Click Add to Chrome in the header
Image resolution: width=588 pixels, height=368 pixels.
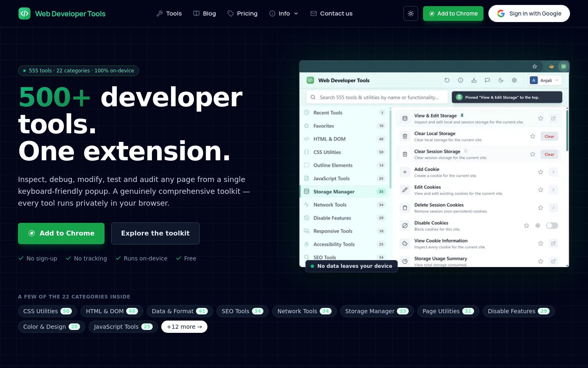point(453,13)
